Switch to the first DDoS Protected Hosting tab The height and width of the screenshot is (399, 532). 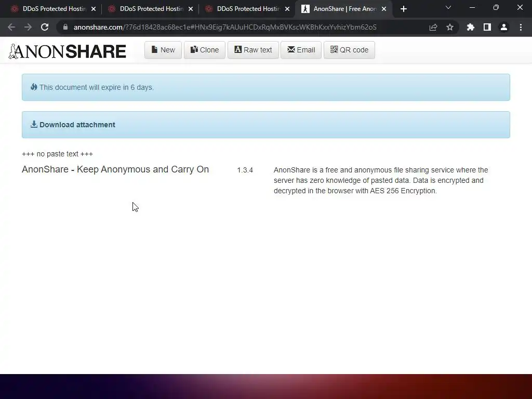tap(52, 9)
